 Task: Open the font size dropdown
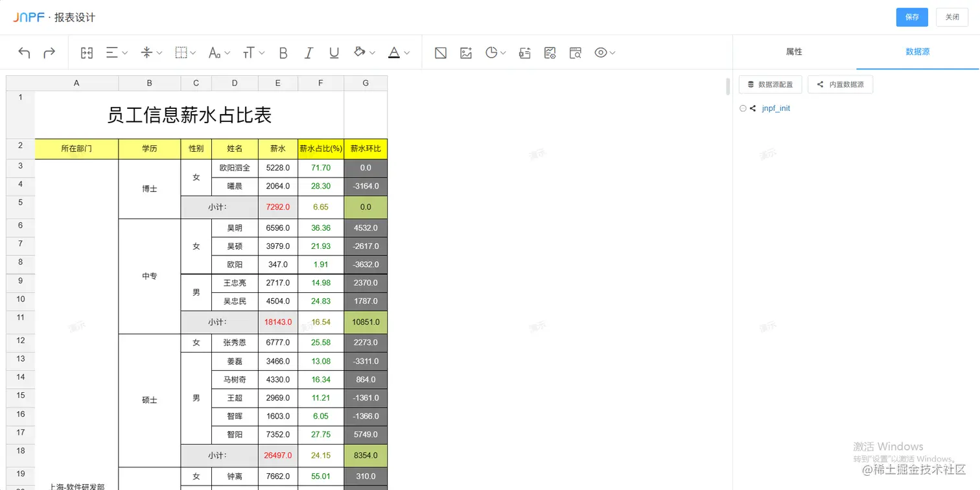253,52
